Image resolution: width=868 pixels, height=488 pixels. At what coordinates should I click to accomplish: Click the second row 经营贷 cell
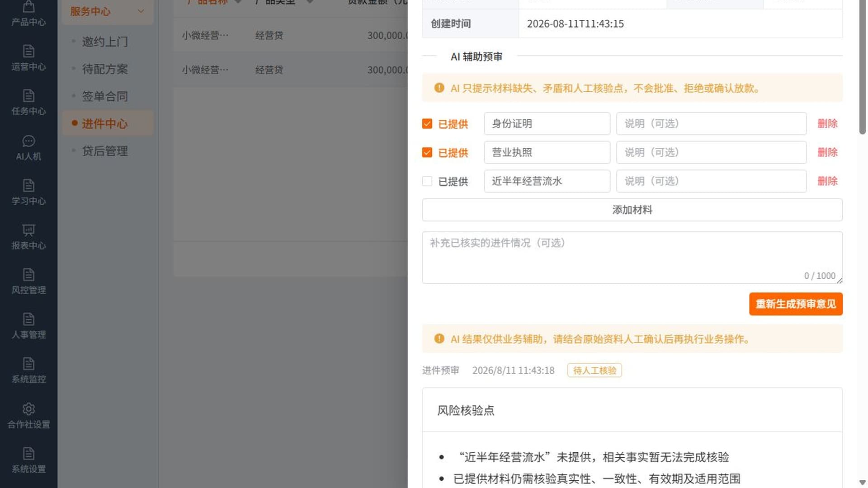[269, 70]
